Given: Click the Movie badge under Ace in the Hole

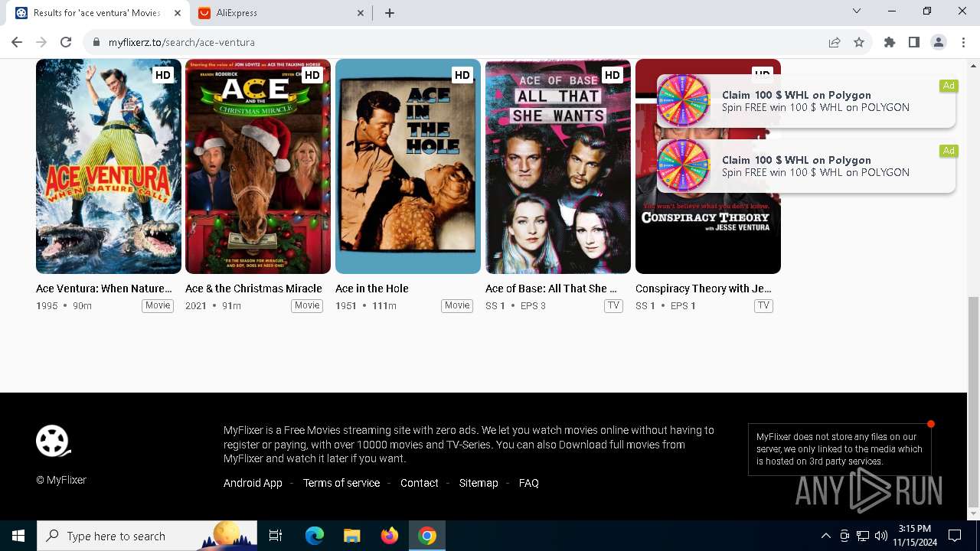Looking at the screenshot, I should [x=457, y=305].
